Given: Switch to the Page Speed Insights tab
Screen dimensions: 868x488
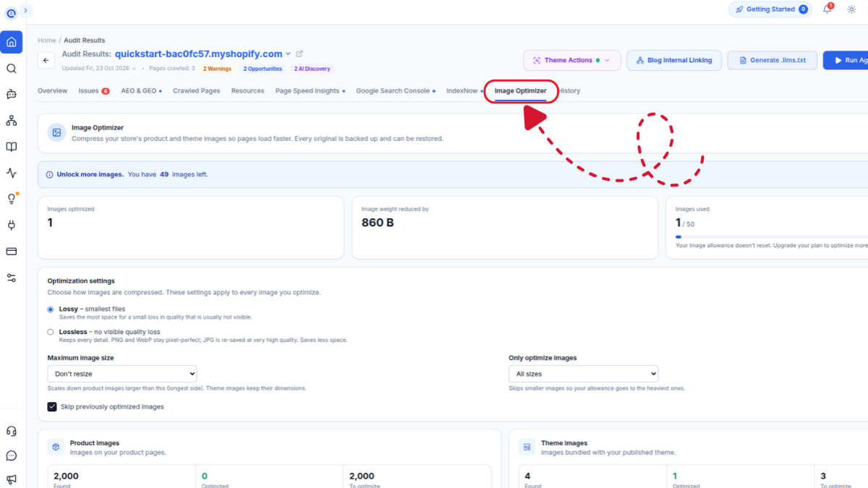Looking at the screenshot, I should (x=310, y=91).
